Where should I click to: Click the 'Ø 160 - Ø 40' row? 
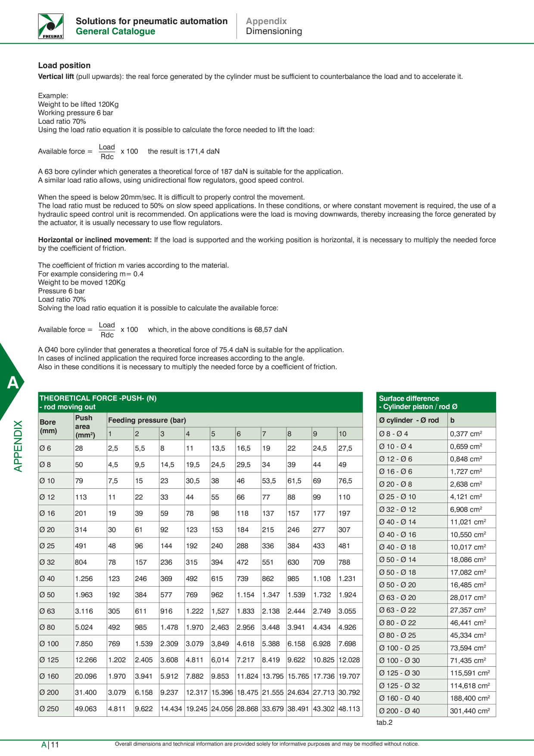tap(436, 699)
